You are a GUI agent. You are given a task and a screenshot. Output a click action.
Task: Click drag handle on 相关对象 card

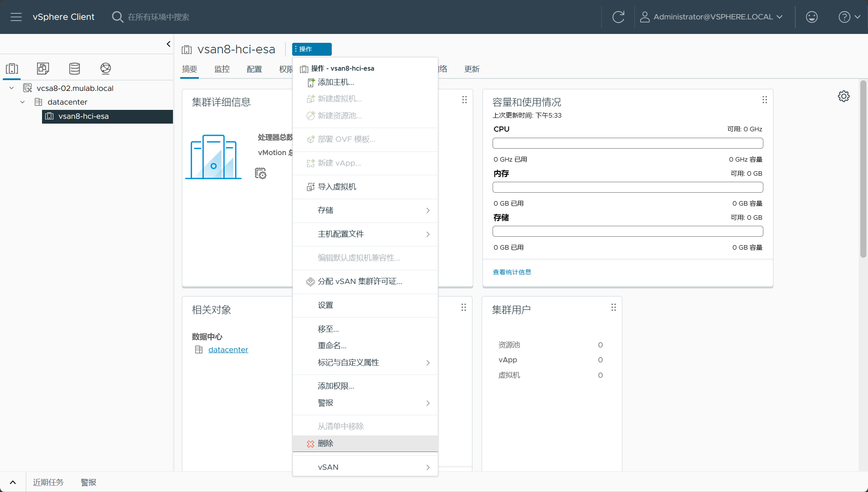coord(463,307)
